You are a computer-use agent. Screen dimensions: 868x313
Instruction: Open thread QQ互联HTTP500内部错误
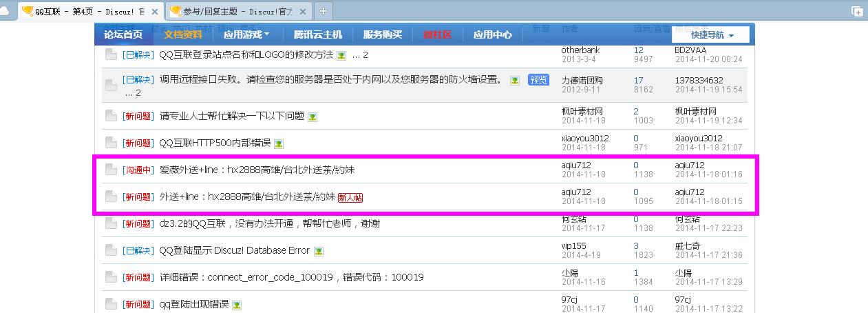point(215,143)
